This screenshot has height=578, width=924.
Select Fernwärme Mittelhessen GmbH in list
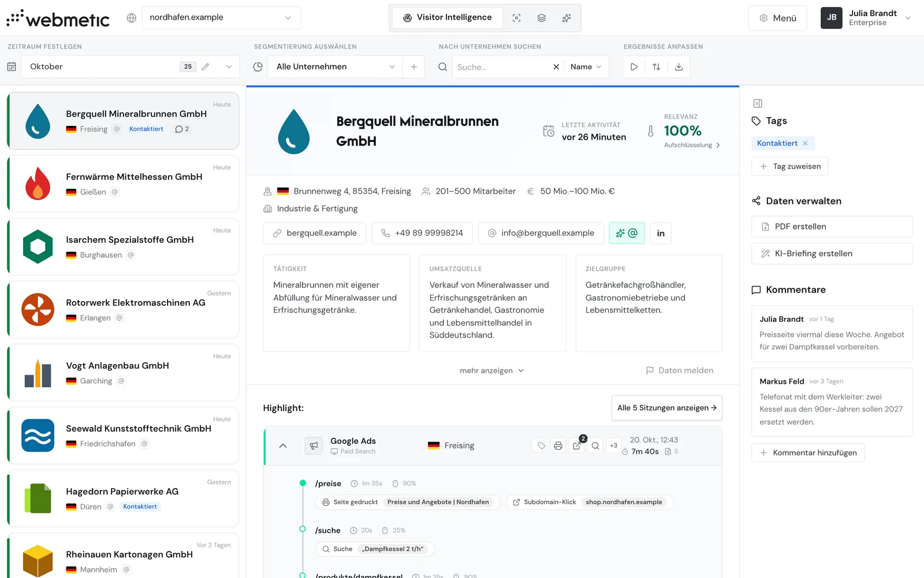coord(123,184)
